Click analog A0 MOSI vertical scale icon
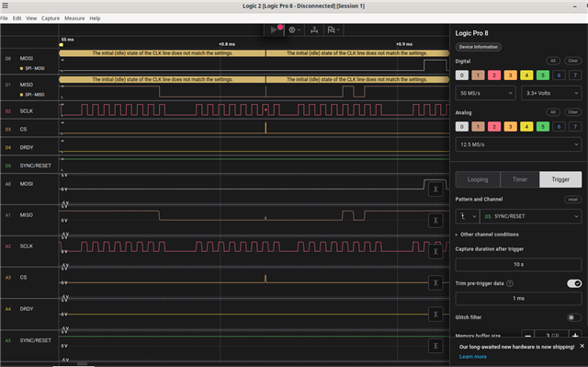Image resolution: width=588 pixels, height=367 pixels. click(x=435, y=189)
